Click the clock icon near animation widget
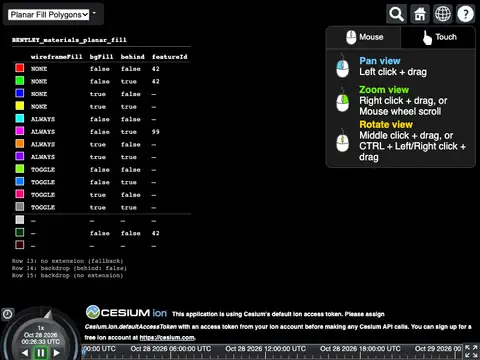The image size is (480, 360). [x=7, y=314]
